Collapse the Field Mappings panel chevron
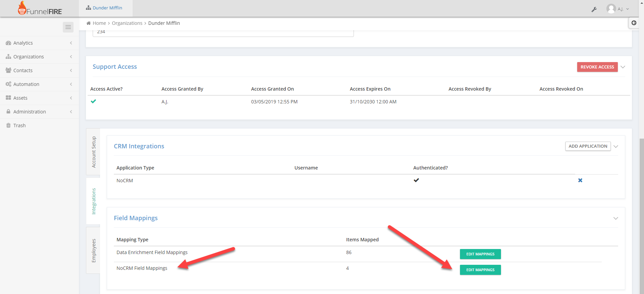 coord(615,218)
